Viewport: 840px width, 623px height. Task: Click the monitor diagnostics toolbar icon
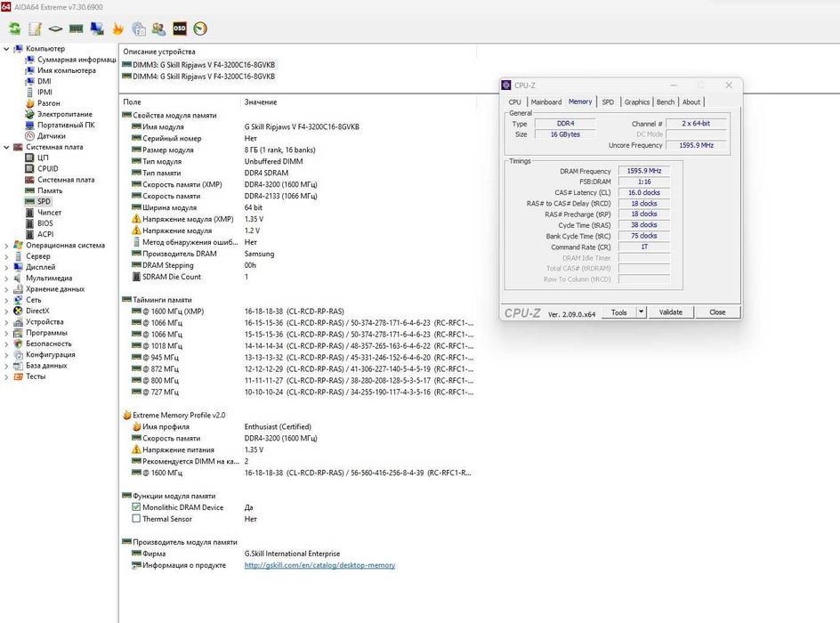coord(97,29)
